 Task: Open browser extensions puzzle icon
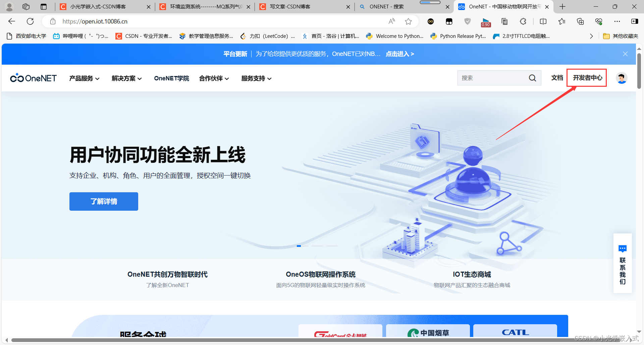[x=523, y=21]
